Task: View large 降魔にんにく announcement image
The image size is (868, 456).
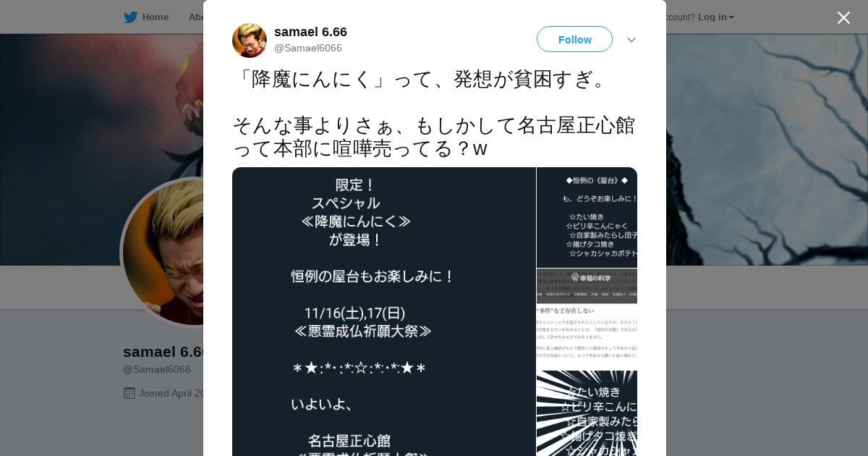Action: [x=384, y=312]
